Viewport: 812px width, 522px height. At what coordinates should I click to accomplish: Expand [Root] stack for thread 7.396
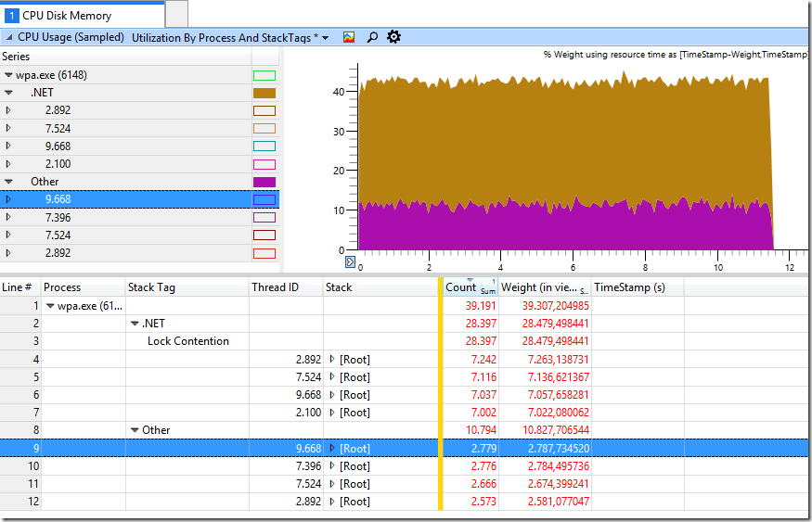pyautogui.click(x=332, y=466)
